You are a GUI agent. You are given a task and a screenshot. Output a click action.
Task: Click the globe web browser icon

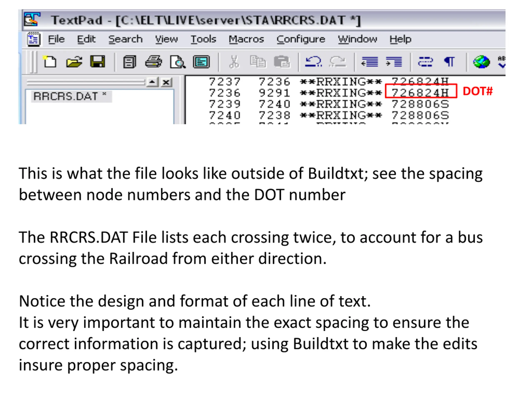coord(481,62)
